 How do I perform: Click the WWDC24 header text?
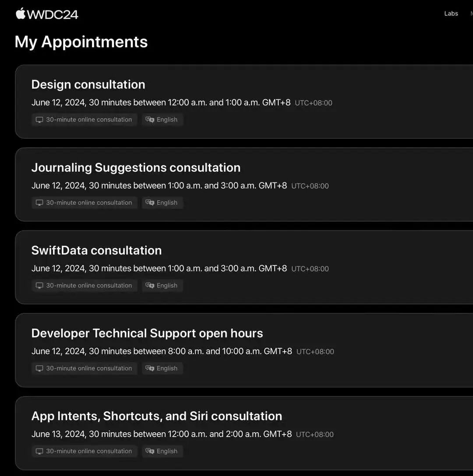53,14
